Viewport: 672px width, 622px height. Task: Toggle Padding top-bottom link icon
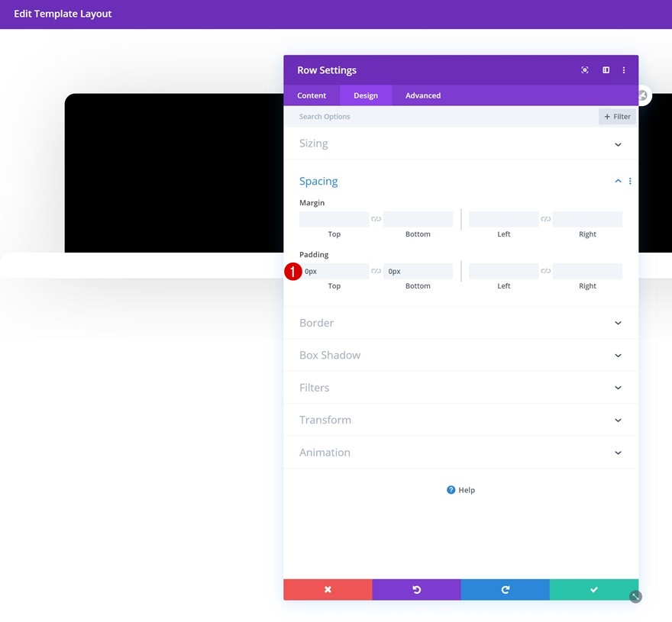(376, 271)
